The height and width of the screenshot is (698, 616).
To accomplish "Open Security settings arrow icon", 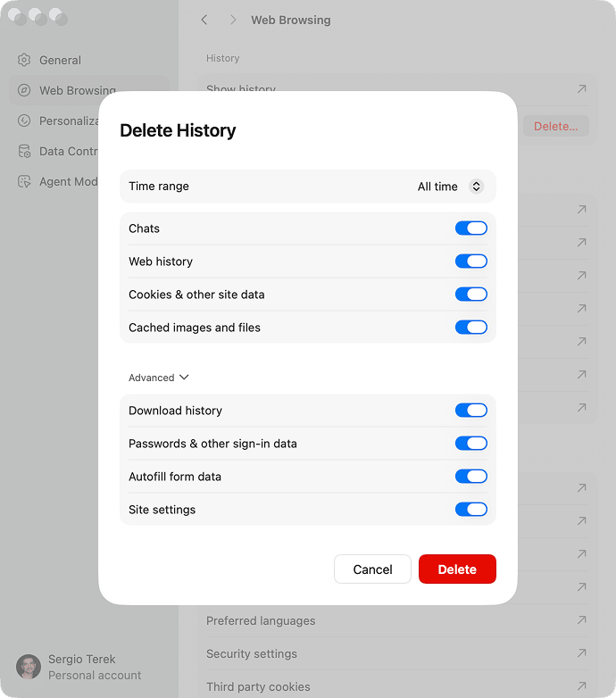I will [x=581, y=652].
